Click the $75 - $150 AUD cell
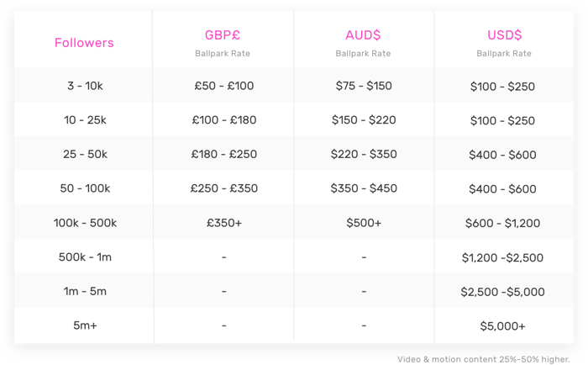 pos(364,86)
